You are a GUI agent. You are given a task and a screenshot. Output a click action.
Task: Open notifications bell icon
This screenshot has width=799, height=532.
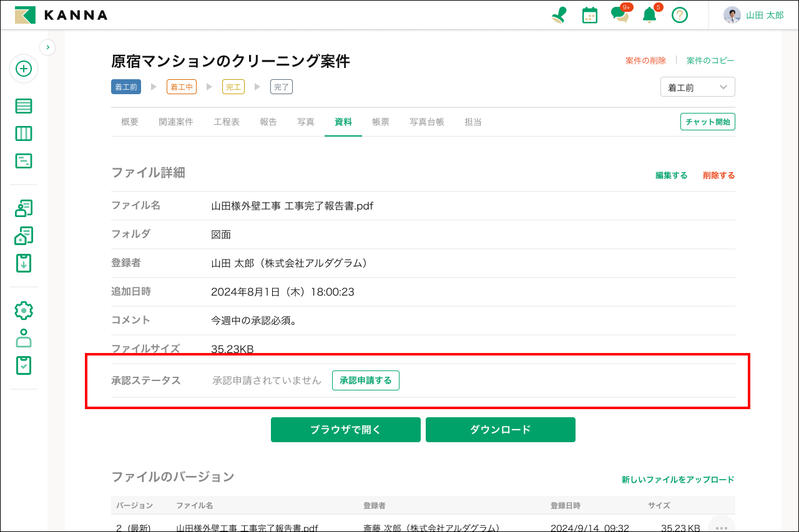tap(650, 15)
